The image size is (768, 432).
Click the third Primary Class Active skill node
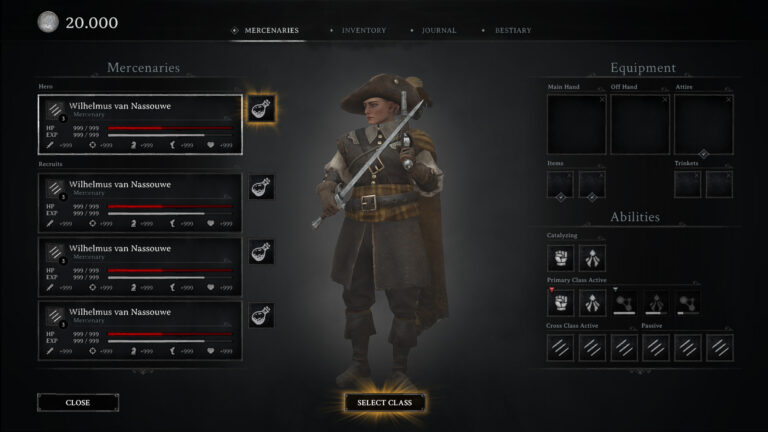tap(624, 303)
